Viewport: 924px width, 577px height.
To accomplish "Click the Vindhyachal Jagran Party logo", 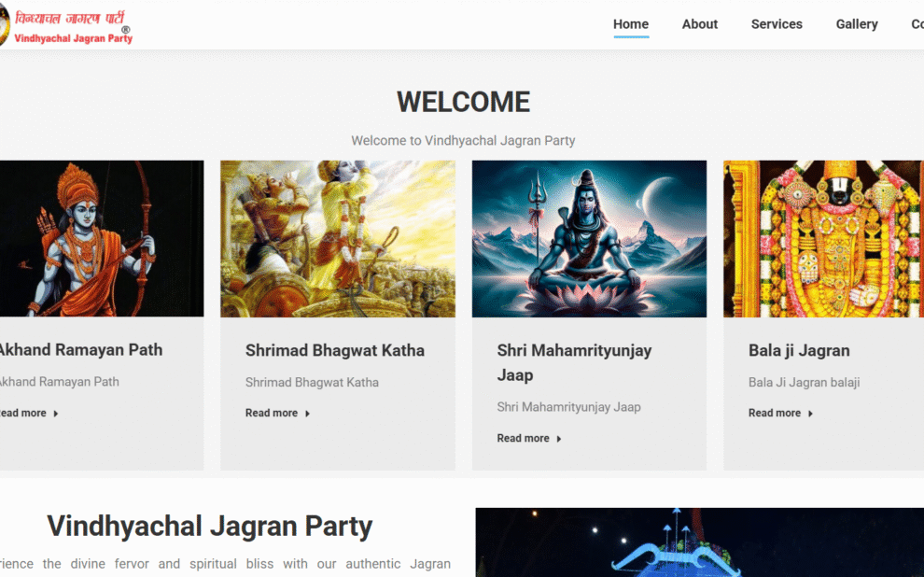I will click(67, 26).
